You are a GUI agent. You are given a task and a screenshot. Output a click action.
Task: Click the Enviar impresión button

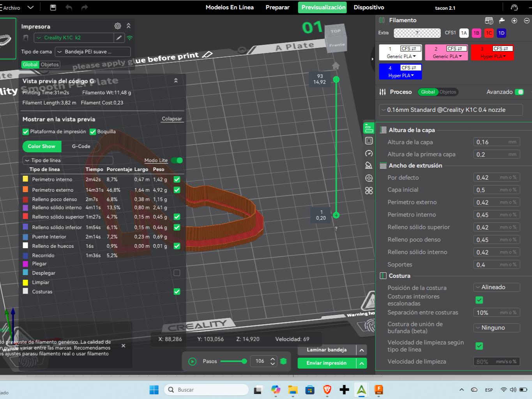click(327, 363)
